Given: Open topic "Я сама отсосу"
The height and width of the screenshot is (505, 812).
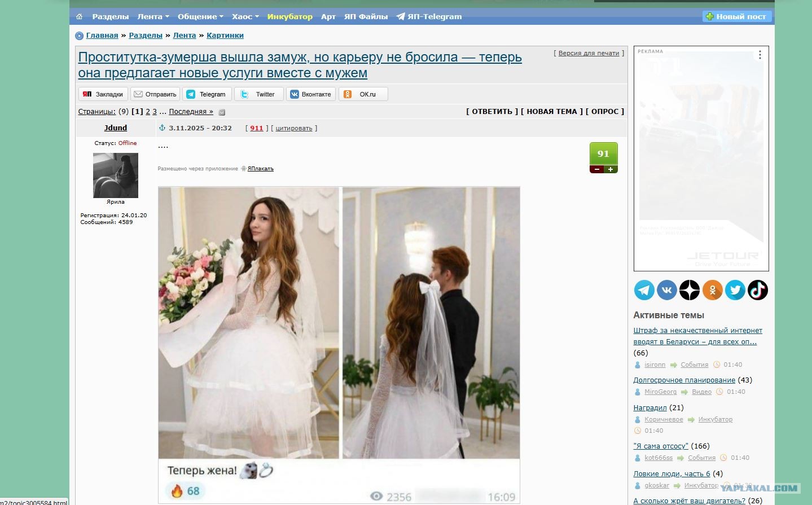Looking at the screenshot, I should pos(661,446).
